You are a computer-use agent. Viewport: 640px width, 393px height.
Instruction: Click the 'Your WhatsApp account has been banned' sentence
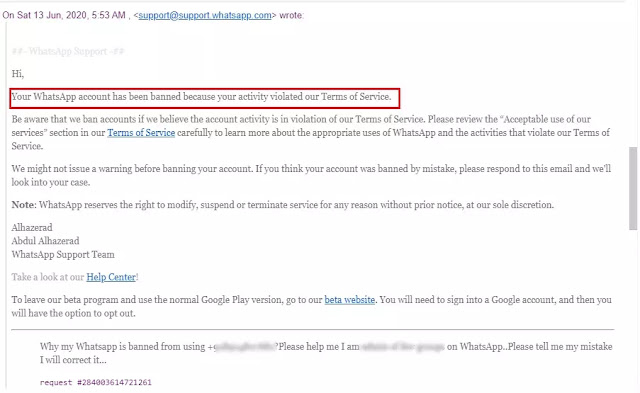point(201,97)
